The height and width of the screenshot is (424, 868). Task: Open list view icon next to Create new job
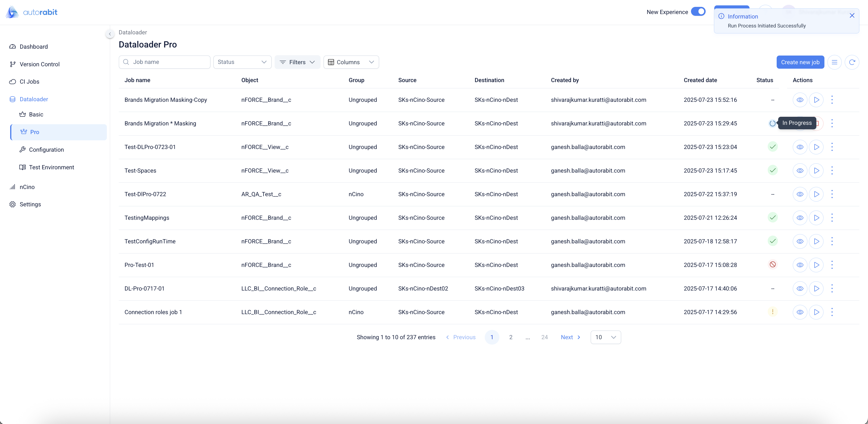pyautogui.click(x=834, y=62)
